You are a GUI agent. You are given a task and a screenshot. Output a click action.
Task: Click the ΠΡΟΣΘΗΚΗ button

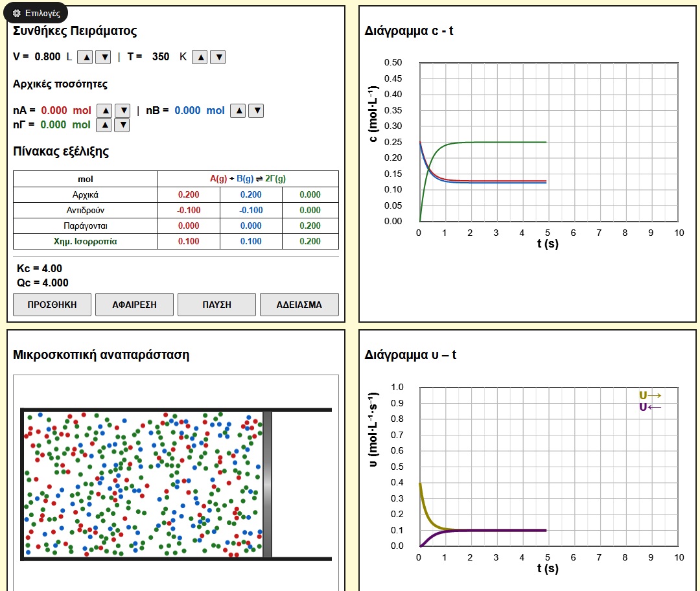(52, 305)
